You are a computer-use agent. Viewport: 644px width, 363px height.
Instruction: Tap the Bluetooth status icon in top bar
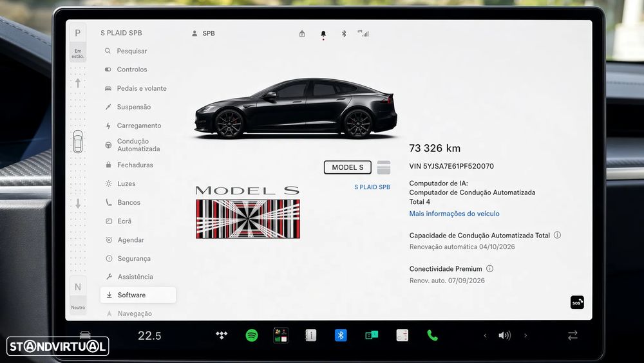click(x=344, y=33)
